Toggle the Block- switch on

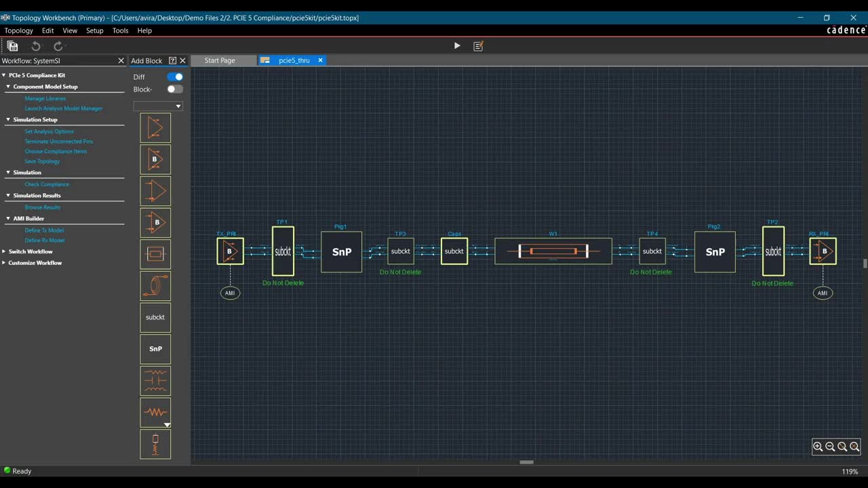click(175, 89)
